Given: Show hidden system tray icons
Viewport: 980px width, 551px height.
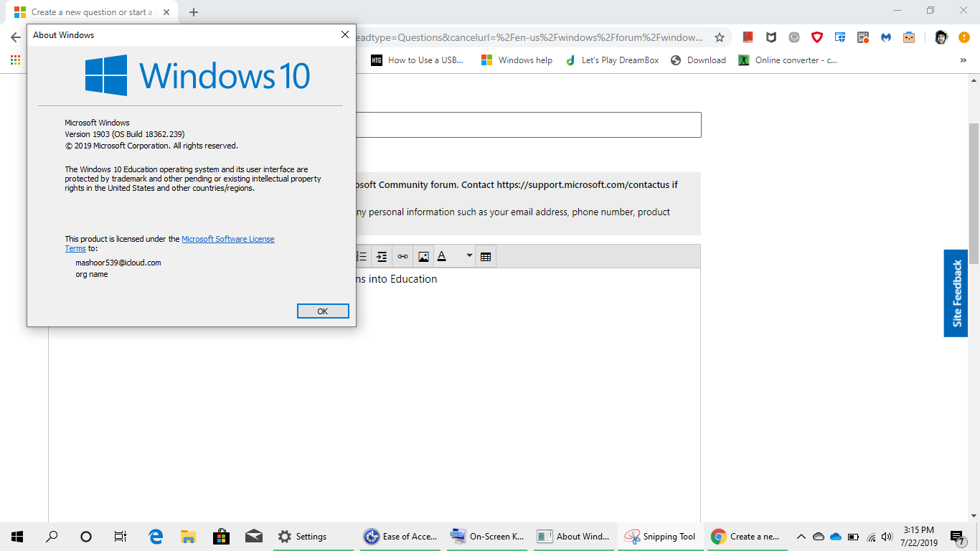Looking at the screenshot, I should point(801,537).
